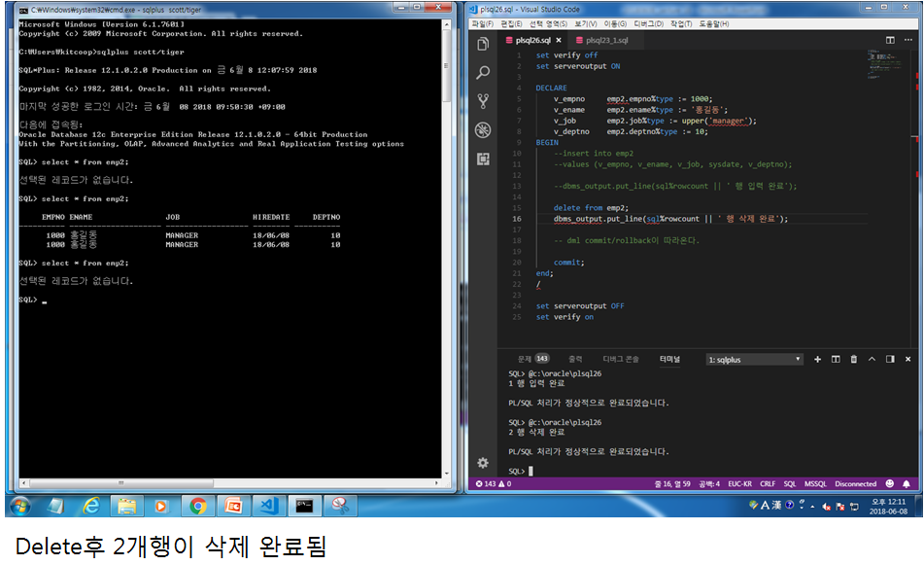
Task: Click the '공백: 4' indentation status
Action: point(709,483)
